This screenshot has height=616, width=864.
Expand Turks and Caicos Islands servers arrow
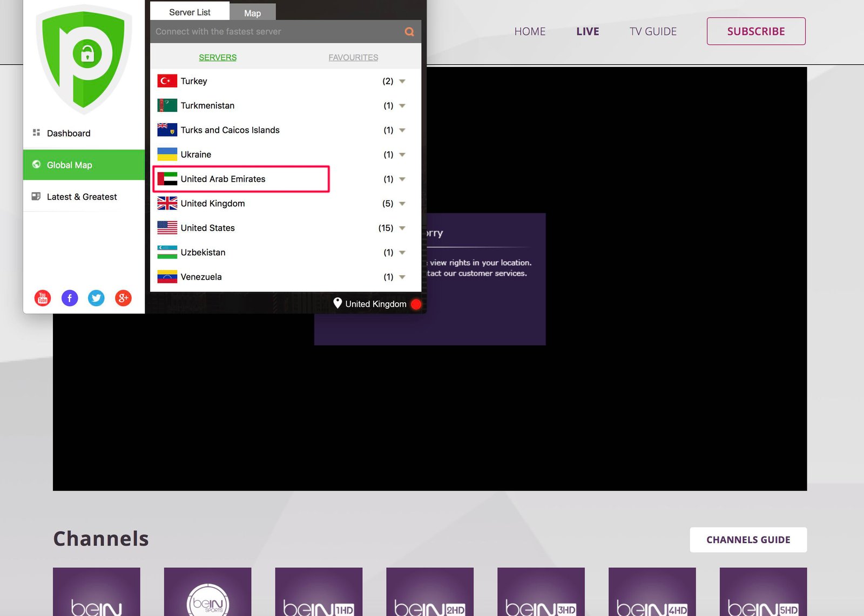point(402,130)
